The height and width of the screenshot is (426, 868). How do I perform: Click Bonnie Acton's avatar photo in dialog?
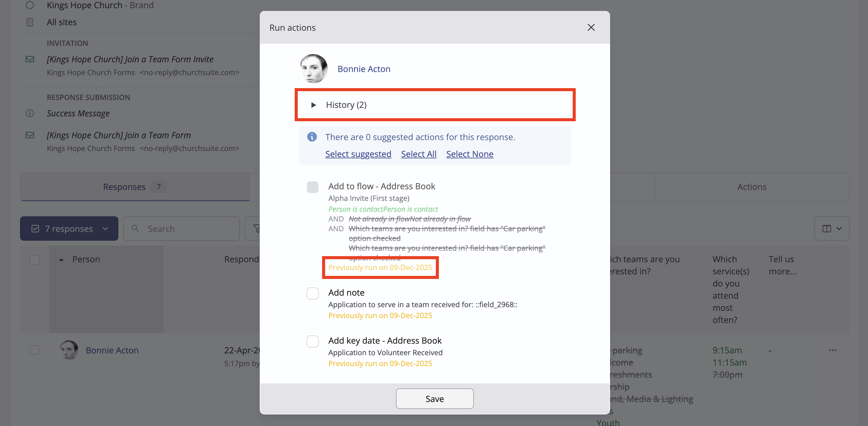313,69
